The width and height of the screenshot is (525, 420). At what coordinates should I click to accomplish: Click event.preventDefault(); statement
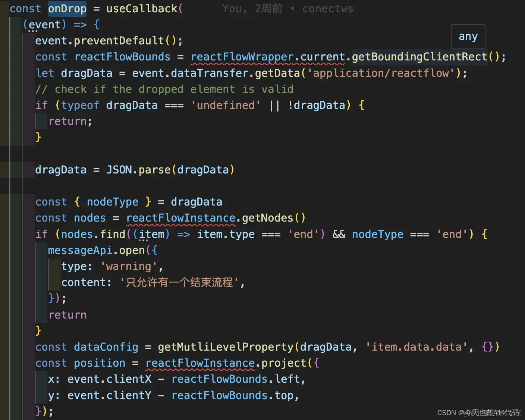(x=109, y=41)
